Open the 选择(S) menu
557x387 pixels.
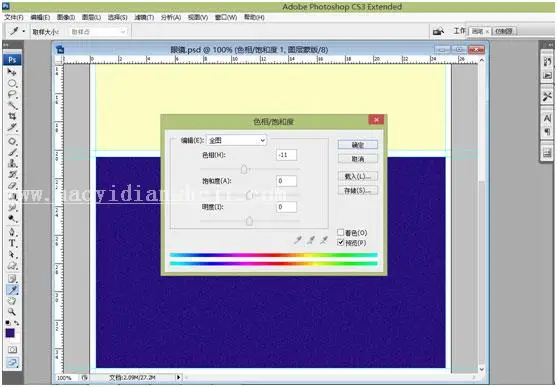118,17
